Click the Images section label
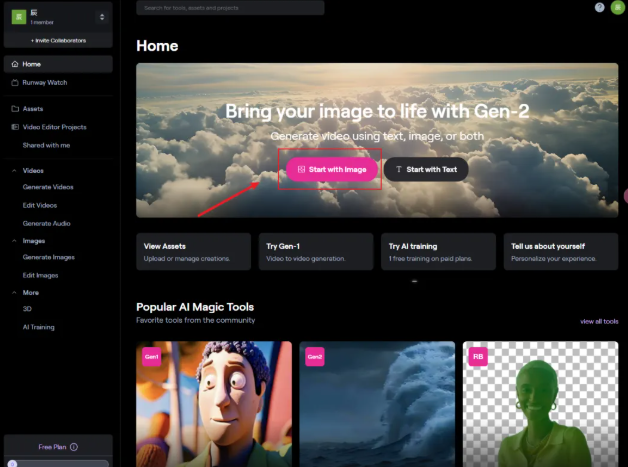This screenshot has width=628, height=467. coord(34,241)
